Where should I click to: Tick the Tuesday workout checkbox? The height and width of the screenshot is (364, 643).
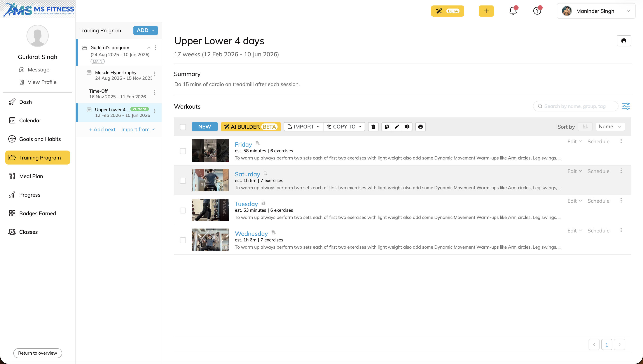[x=183, y=210]
